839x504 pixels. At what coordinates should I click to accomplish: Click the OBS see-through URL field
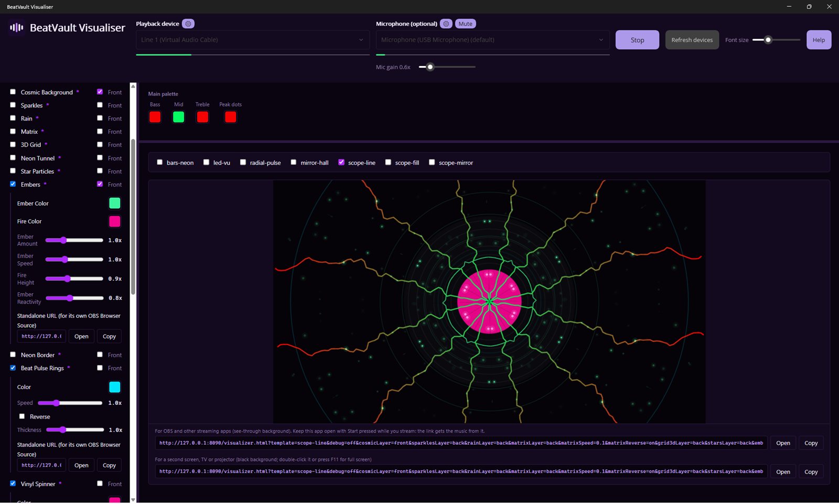[x=461, y=443]
